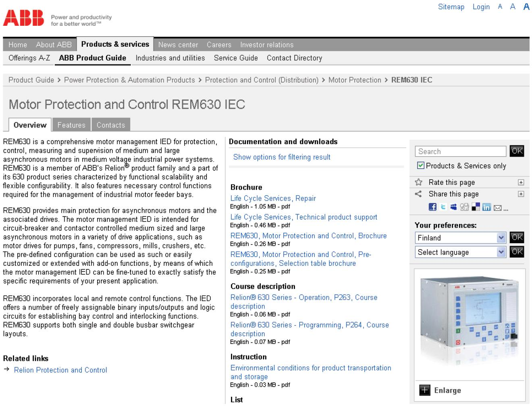This screenshot has height=410, width=532.
Task: Open the Service Guide submenu
Action: (236, 58)
